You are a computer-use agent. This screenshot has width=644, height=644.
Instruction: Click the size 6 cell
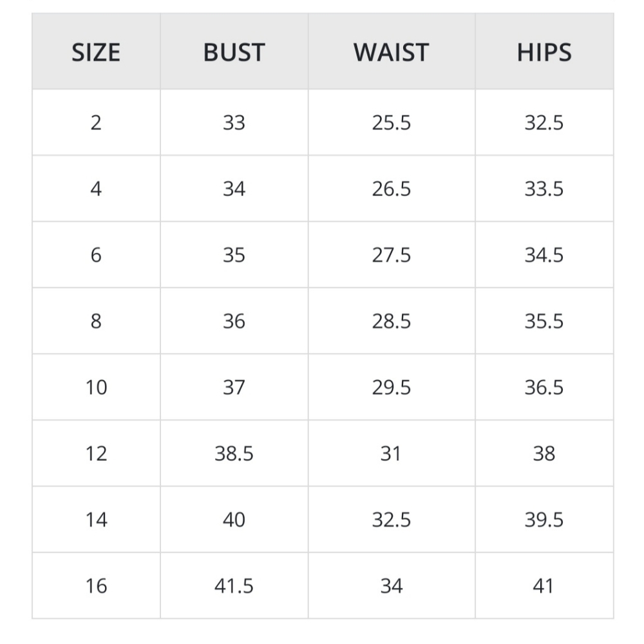coord(96,255)
